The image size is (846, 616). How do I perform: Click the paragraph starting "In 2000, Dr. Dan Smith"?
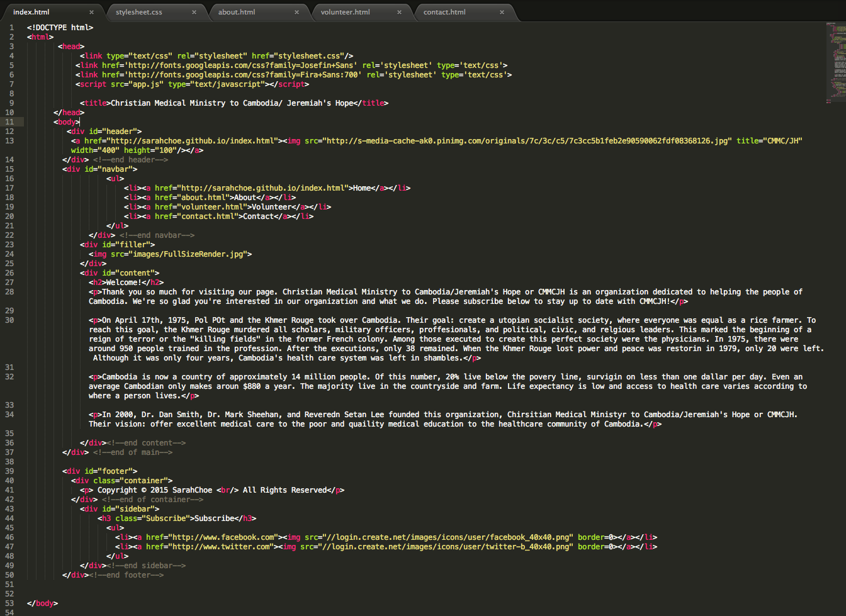pyautogui.click(x=443, y=419)
